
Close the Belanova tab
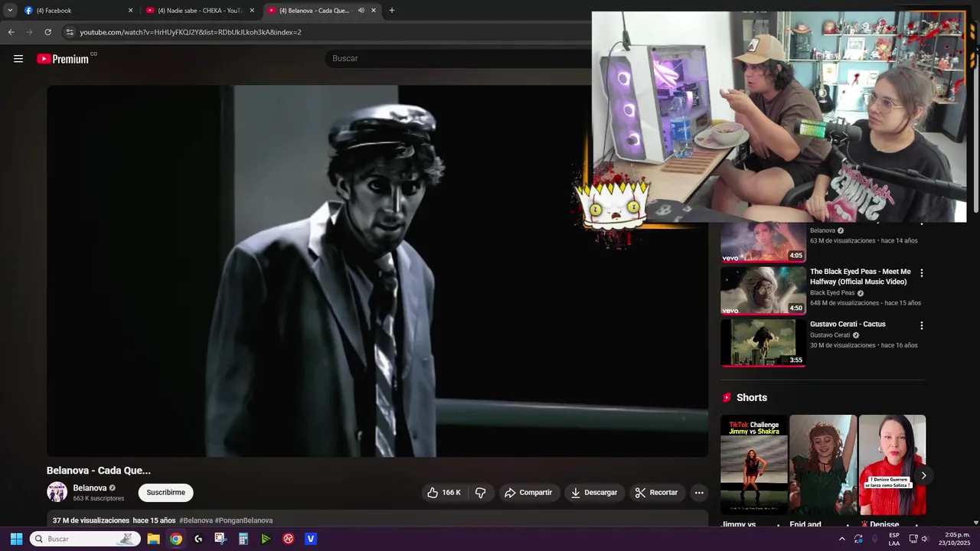point(374,11)
